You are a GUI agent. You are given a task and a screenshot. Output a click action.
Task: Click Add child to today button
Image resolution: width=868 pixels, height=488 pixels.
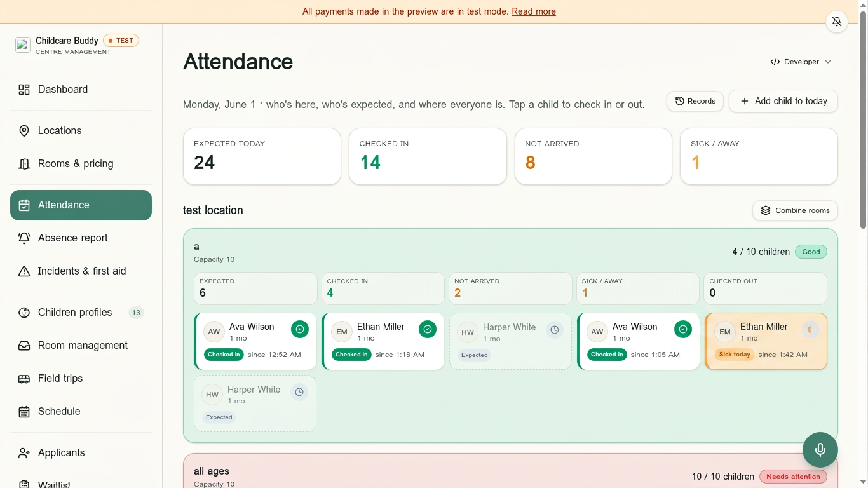(783, 101)
